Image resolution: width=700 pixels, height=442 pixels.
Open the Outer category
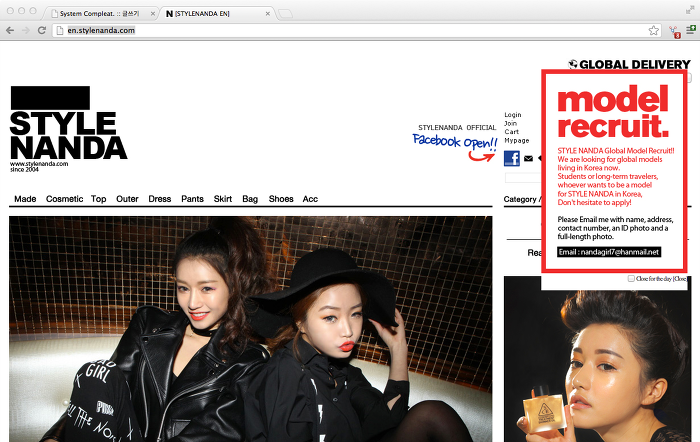coord(127,199)
